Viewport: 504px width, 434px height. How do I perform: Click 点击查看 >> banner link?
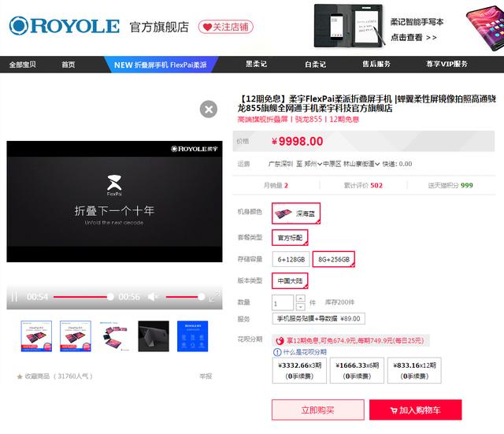(413, 38)
